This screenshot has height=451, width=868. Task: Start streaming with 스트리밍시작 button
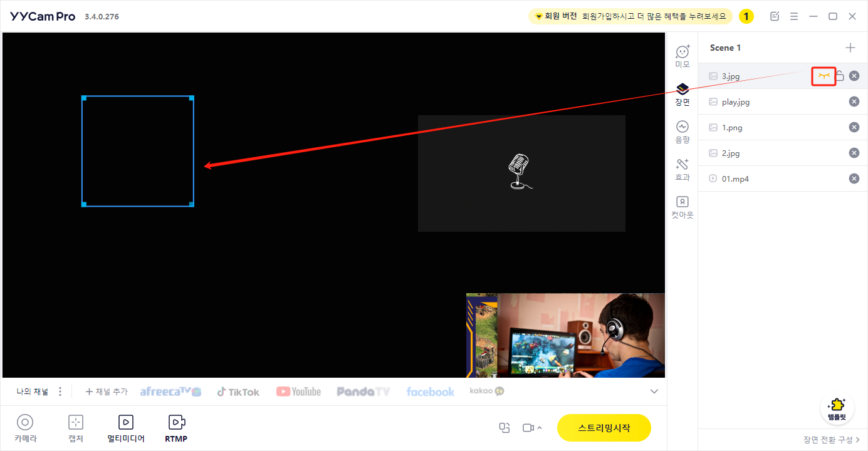pos(604,428)
